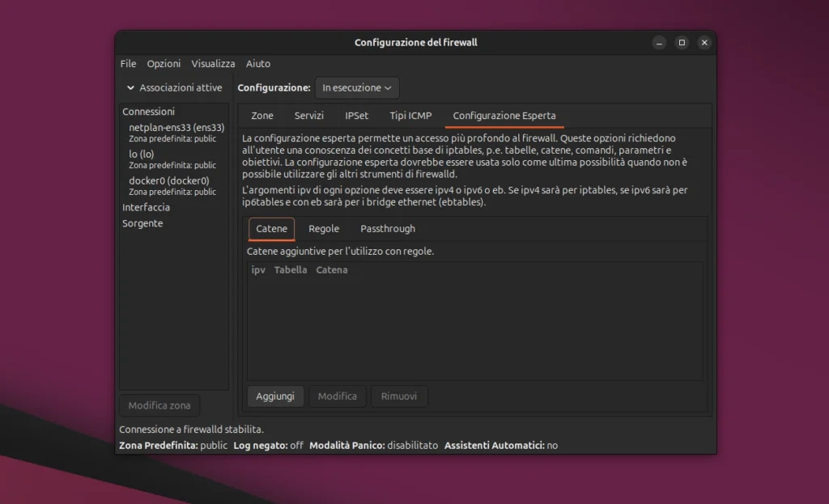
Task: Open the Tipi ICMP tab
Action: click(410, 116)
